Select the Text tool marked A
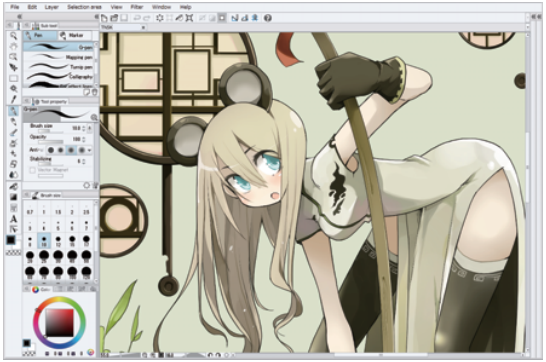Screen dimensions: 546x362 [14, 219]
